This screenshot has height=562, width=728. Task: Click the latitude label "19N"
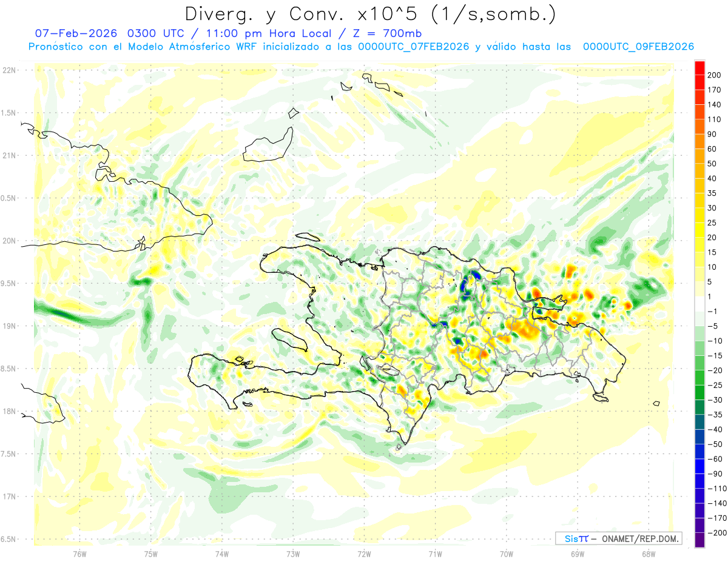click(x=9, y=326)
